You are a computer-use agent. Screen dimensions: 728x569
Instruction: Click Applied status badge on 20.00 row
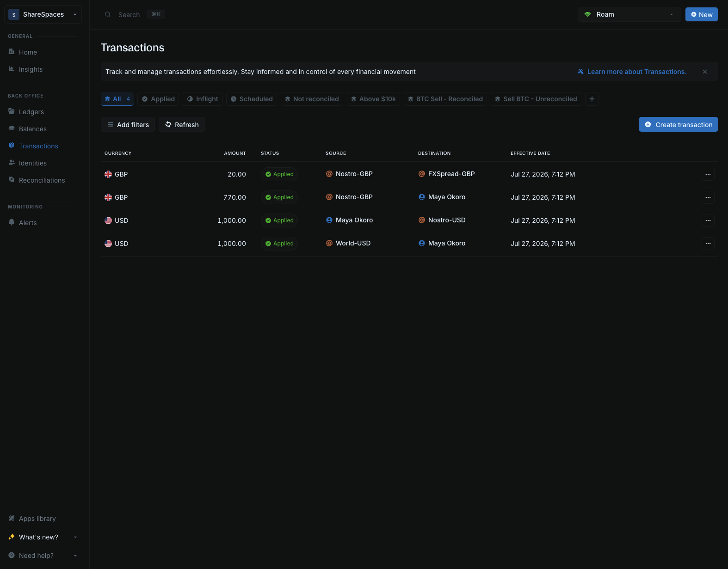279,174
